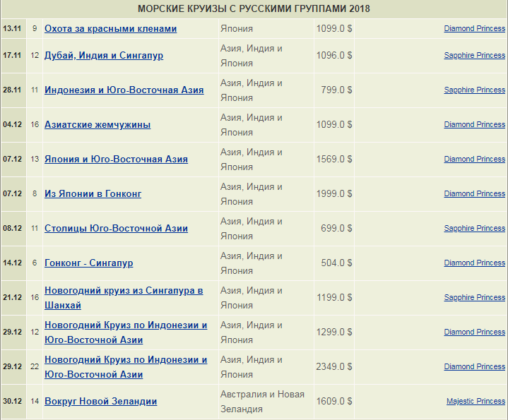Image resolution: width=508 pixels, height=420 pixels.
Task: Click the price '799.0 $'
Action: [336, 90]
